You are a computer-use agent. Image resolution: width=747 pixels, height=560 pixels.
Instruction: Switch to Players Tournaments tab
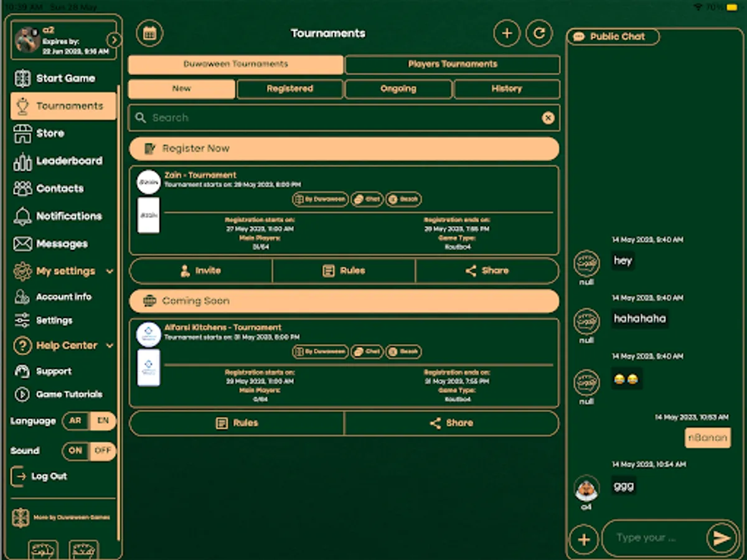pyautogui.click(x=453, y=64)
